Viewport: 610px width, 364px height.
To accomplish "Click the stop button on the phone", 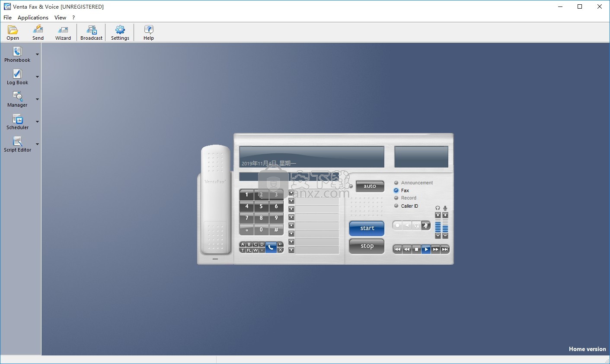I will coord(367,246).
